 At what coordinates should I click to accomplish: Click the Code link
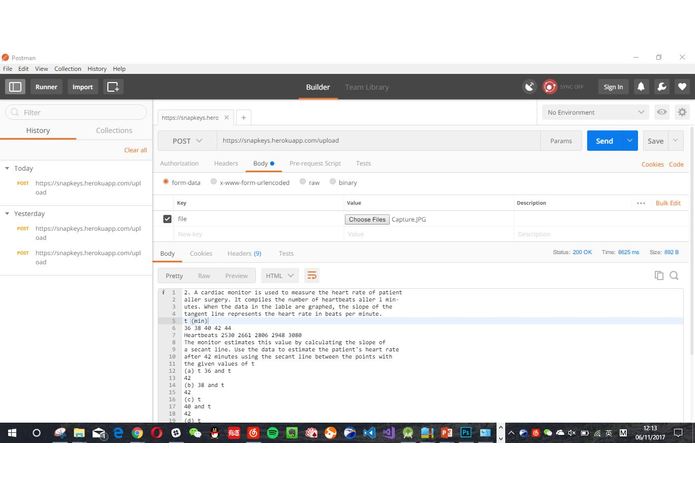pos(676,164)
